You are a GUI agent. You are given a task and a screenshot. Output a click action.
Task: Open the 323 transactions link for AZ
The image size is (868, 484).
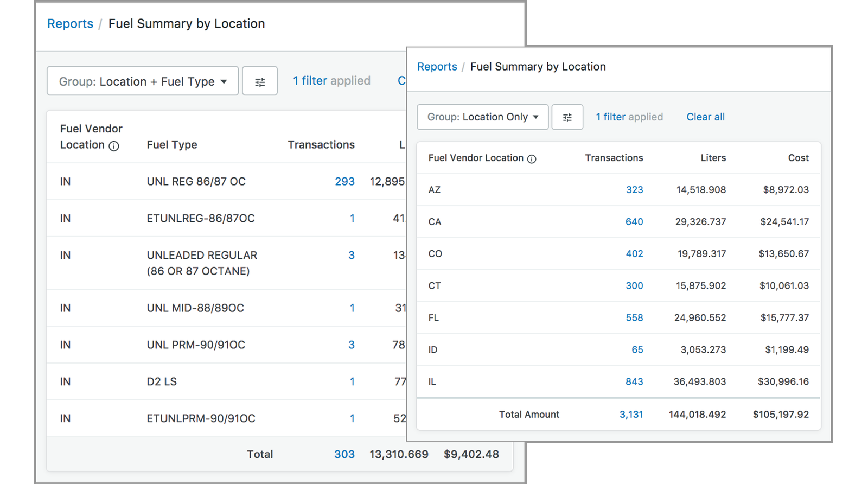(634, 190)
